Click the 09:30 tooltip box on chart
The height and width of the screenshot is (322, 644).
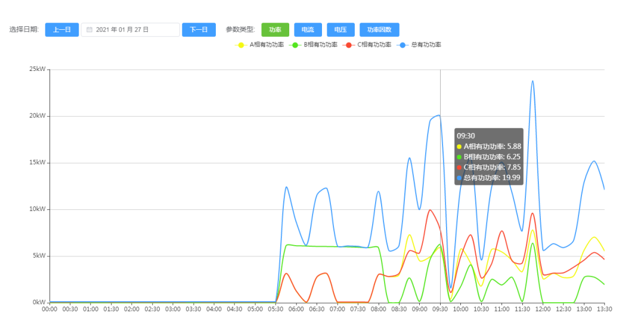coord(489,156)
